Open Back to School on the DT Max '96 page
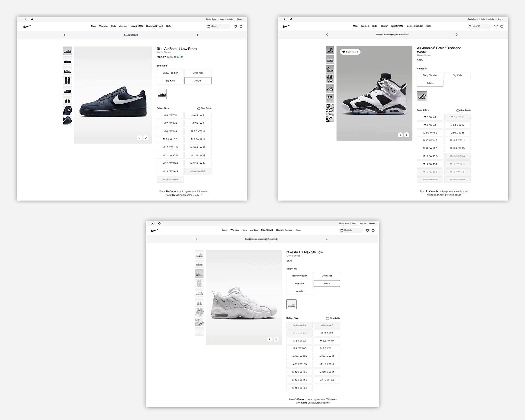 coord(284,230)
